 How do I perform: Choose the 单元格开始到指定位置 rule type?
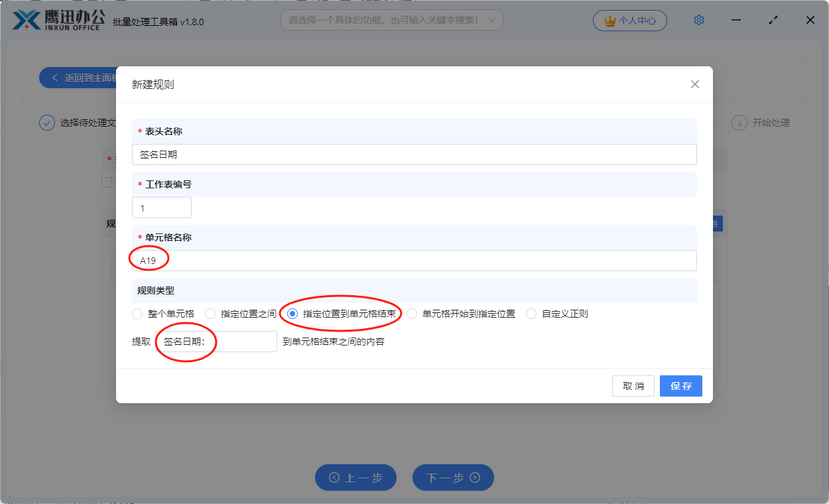tap(412, 314)
